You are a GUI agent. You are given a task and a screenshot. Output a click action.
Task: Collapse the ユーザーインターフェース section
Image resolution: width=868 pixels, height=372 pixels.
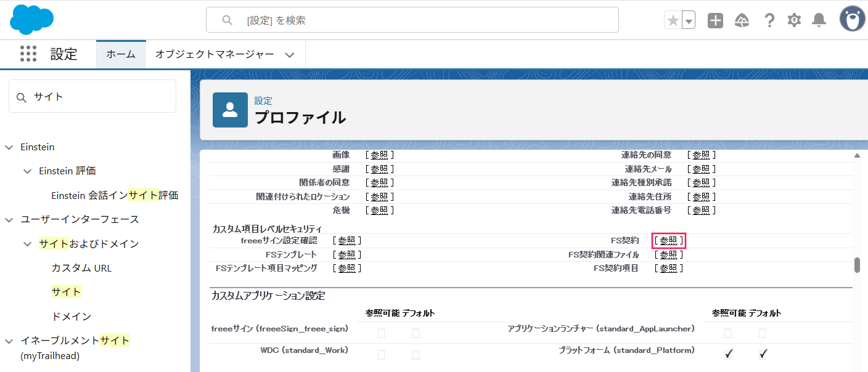coord(9,219)
